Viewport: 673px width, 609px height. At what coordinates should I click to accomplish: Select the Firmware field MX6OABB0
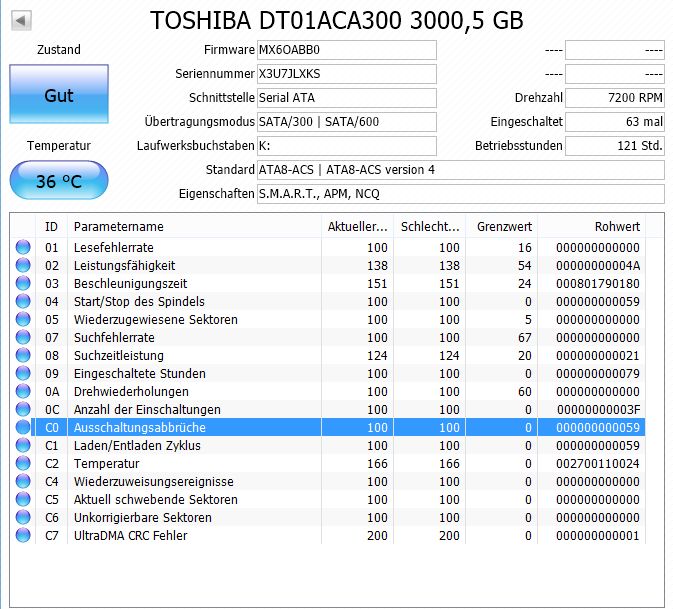(347, 50)
